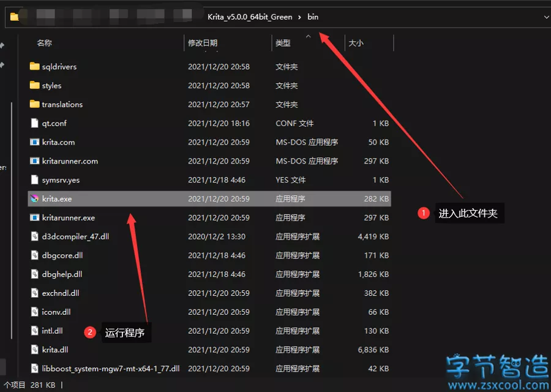Select the file name krita.com
Image resolution: width=551 pixels, height=392 pixels.
point(58,142)
